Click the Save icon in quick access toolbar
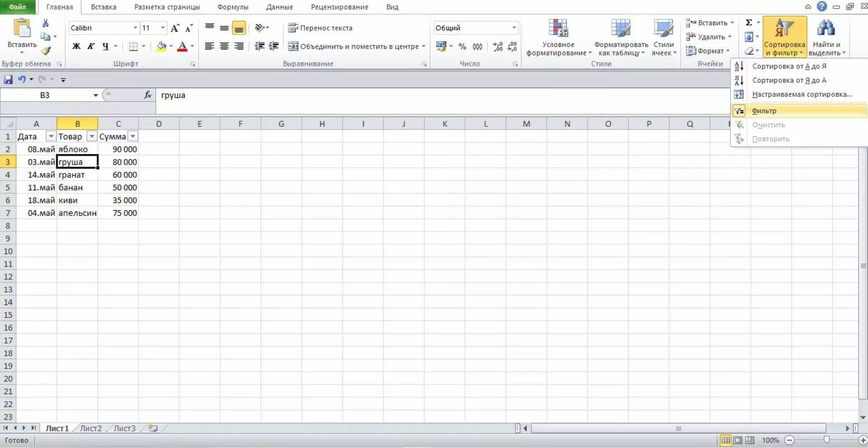The height and width of the screenshot is (448, 868). click(8, 79)
